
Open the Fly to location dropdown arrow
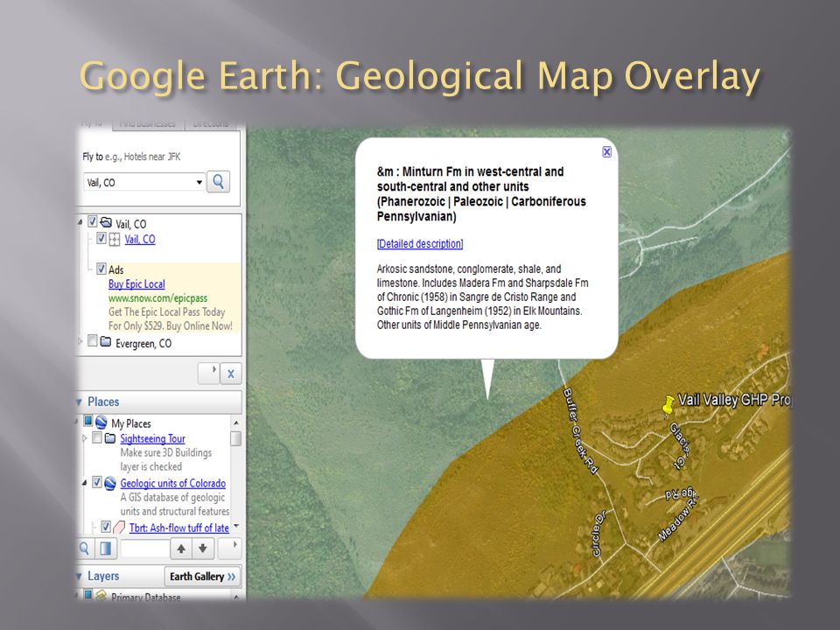point(199,182)
